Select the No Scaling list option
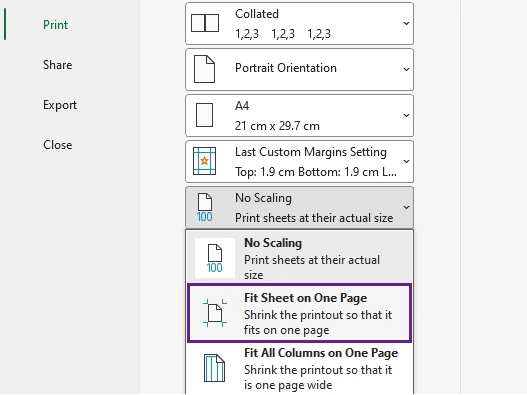The width and height of the screenshot is (527, 395). click(x=299, y=258)
